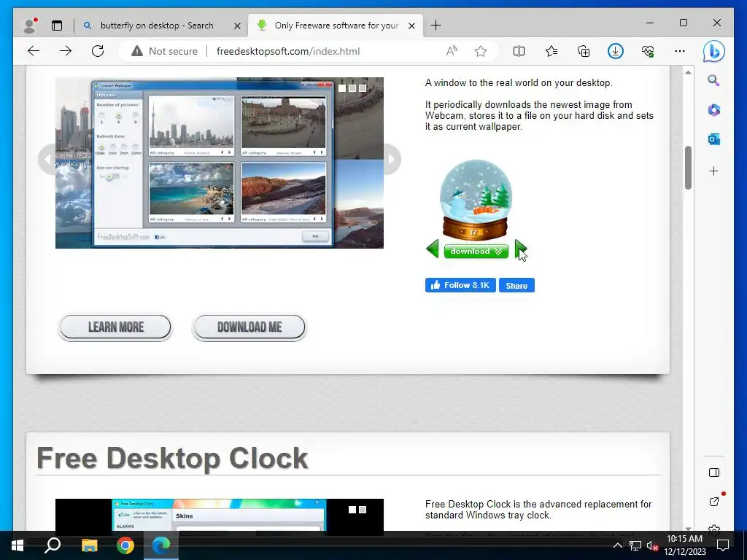Switch to butterfly on desktop Search tab
Screen dimensions: 747x560
click(x=157, y=26)
